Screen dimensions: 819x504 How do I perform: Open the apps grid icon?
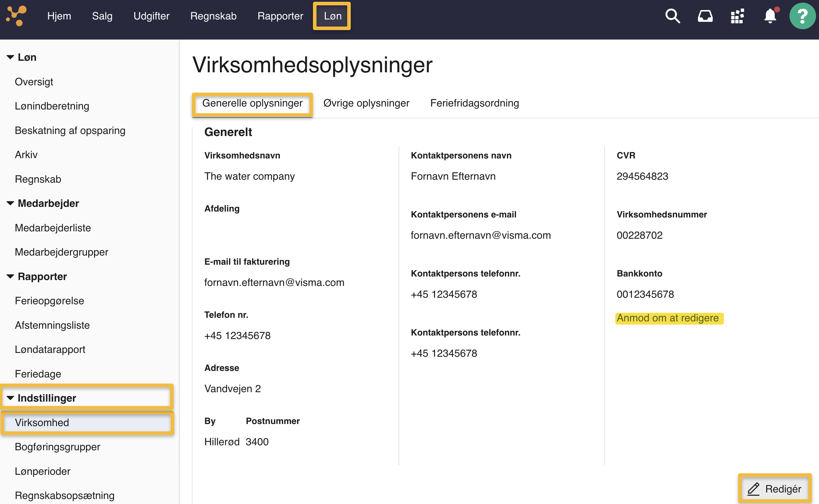coord(737,16)
